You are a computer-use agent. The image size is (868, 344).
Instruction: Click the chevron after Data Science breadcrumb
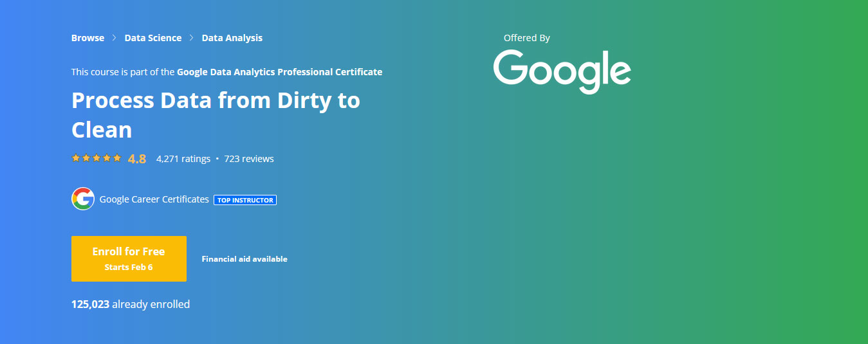pyautogui.click(x=192, y=38)
